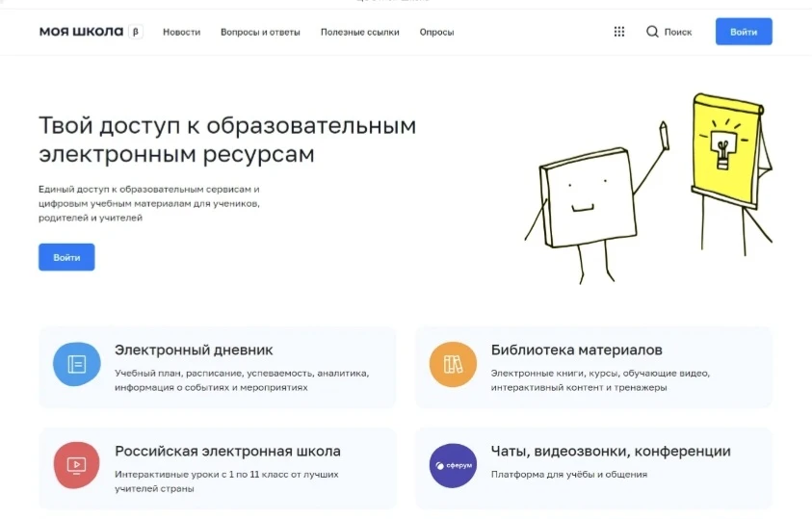
Task: Click the smiling book character illustration
Action: click(x=597, y=203)
